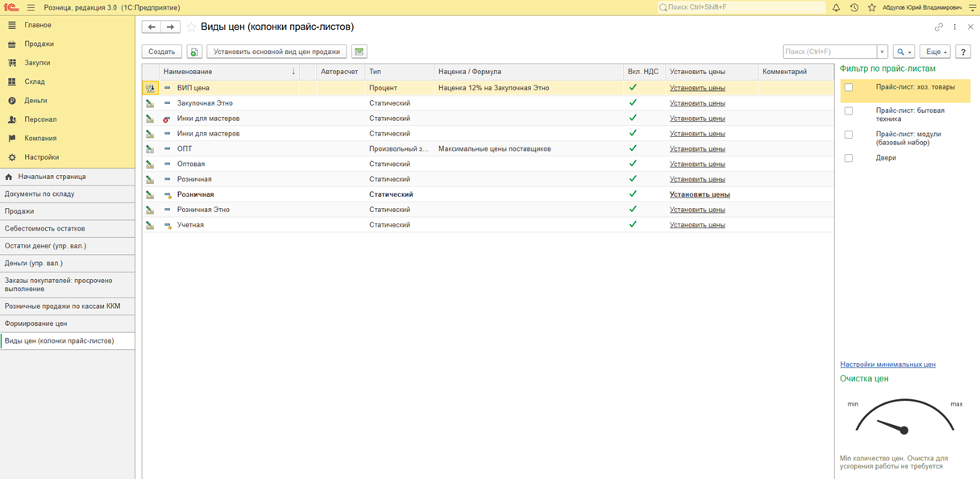Image resolution: width=980 pixels, height=479 pixels.
Task: Open the Склад section
Action: tap(34, 81)
